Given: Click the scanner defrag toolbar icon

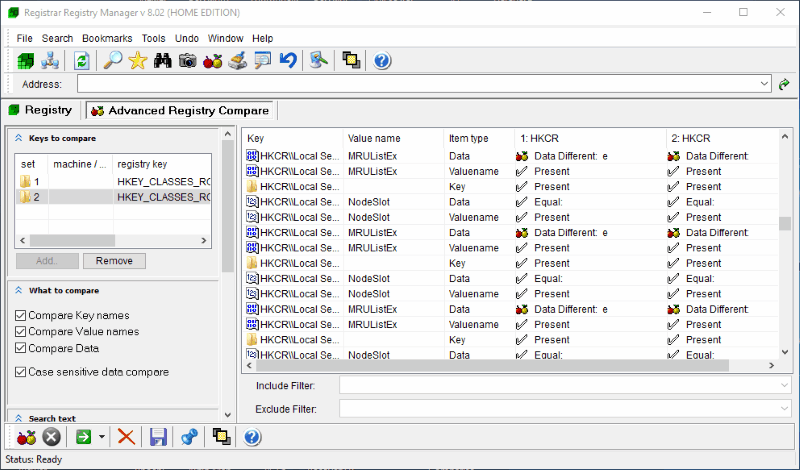Looking at the screenshot, I should pos(238,61).
